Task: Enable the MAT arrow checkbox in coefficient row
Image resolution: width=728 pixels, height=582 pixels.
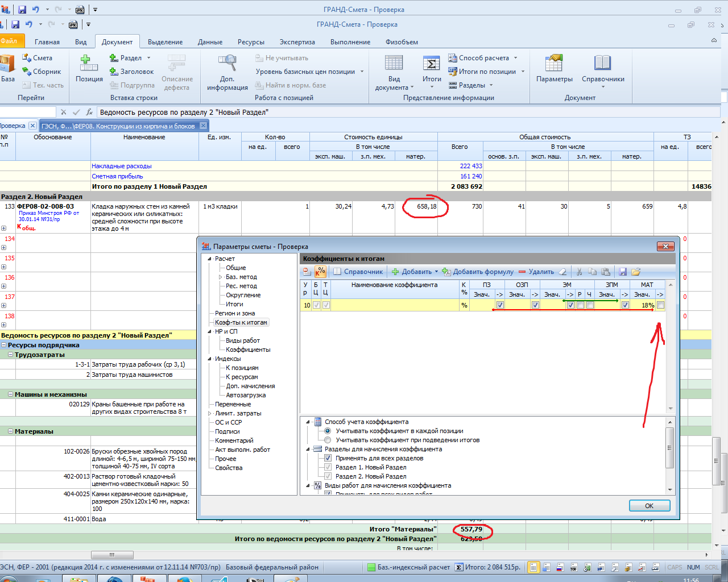Action: pyautogui.click(x=660, y=305)
